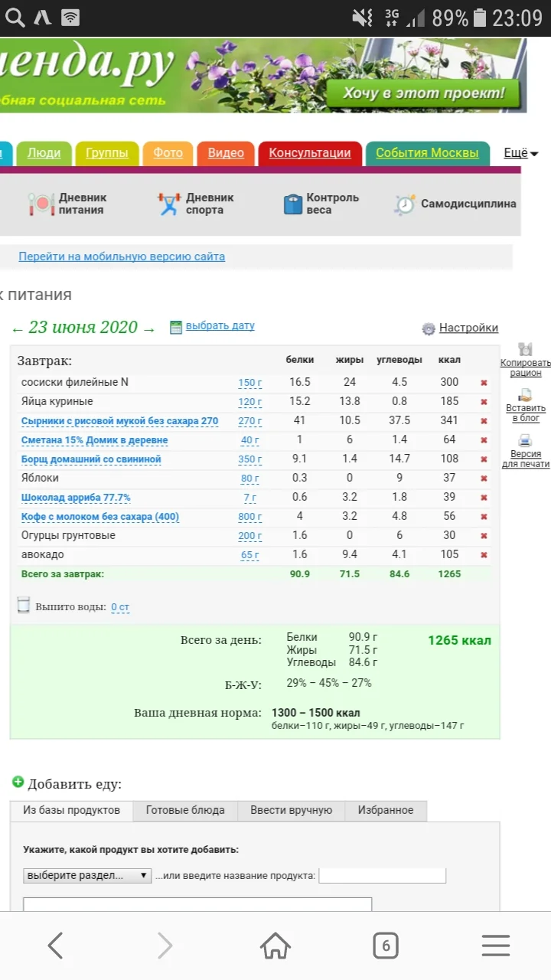The width and height of the screenshot is (551, 980).
Task: Click the Версия для печати text link
Action: point(526,459)
